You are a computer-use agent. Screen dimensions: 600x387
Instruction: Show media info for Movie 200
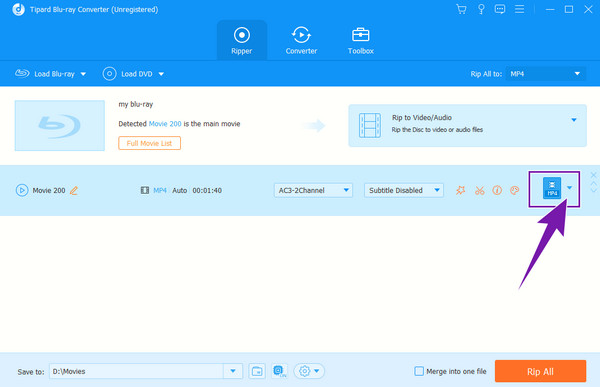coord(497,190)
